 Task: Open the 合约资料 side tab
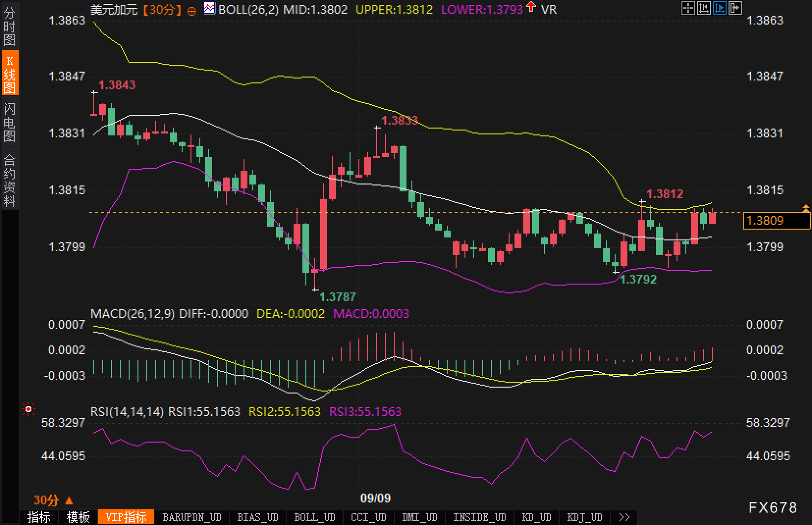click(x=9, y=180)
